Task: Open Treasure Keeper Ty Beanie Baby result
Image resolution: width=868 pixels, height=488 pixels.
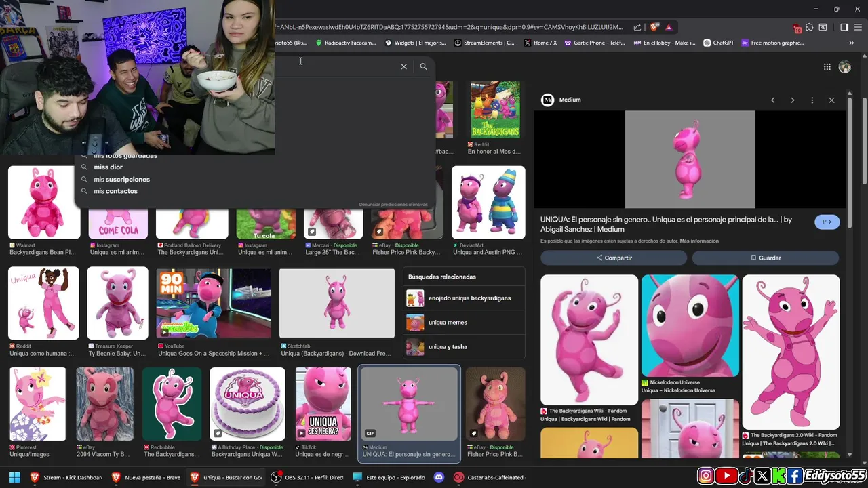Action: tap(118, 303)
